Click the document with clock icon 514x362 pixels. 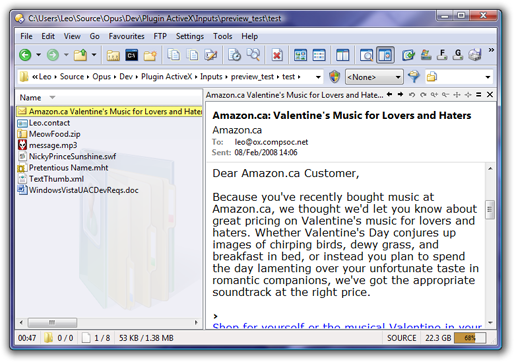pyautogui.click(x=234, y=55)
